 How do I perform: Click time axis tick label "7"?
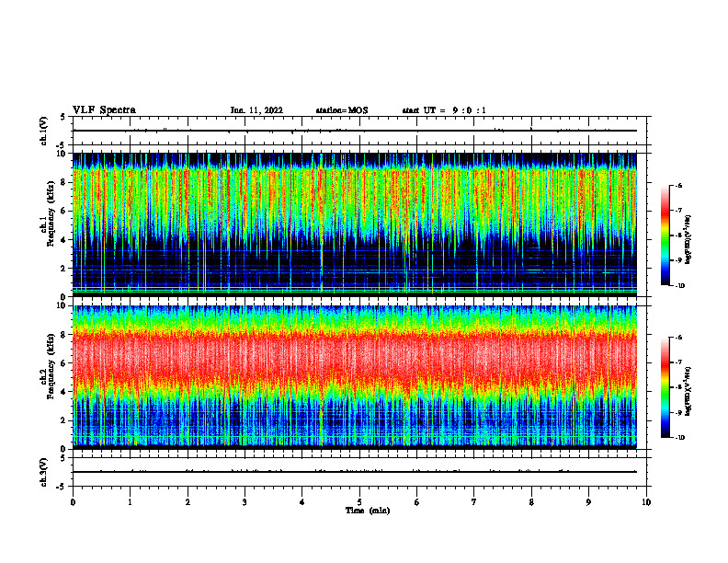tap(474, 502)
